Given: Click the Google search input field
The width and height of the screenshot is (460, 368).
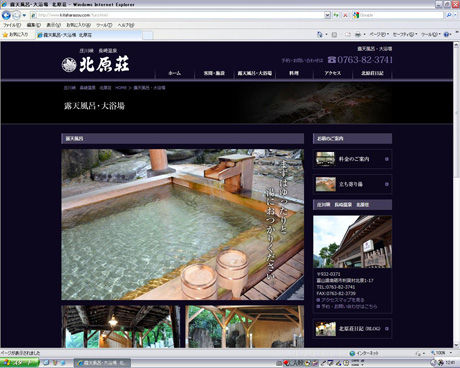Looking at the screenshot, I should 401,15.
